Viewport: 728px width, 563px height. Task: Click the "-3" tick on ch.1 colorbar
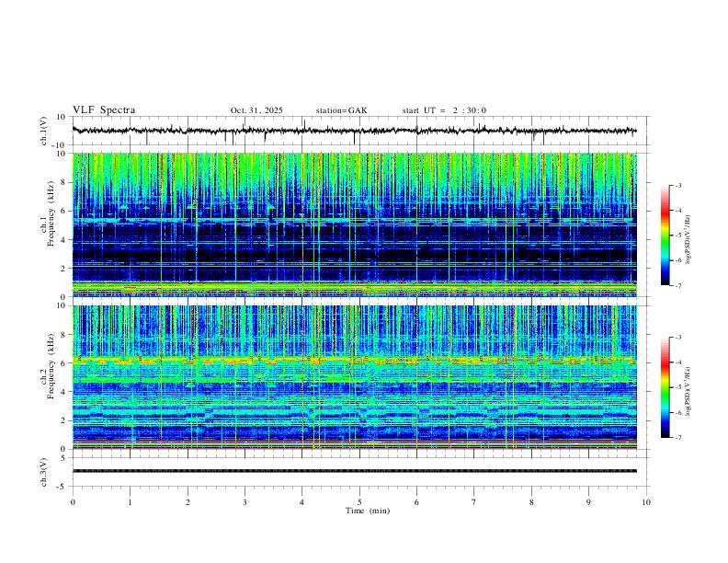coord(677,185)
